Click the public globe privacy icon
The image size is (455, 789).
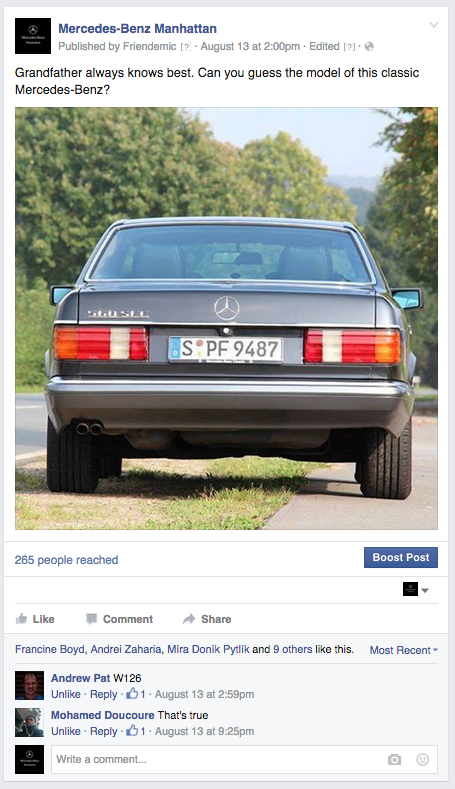point(369,46)
